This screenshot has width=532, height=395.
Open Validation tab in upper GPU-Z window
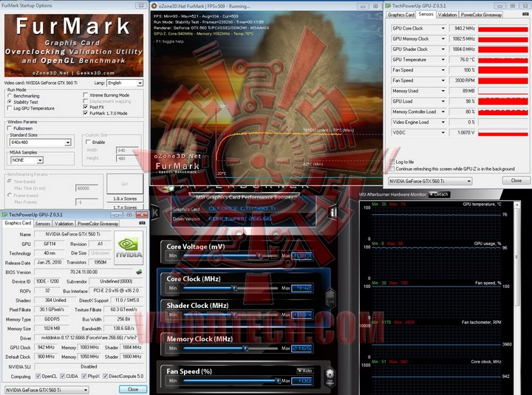(x=447, y=15)
